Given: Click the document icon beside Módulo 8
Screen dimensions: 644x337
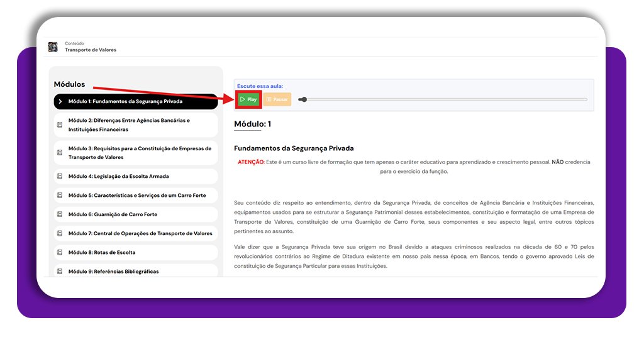Looking at the screenshot, I should click(60, 253).
